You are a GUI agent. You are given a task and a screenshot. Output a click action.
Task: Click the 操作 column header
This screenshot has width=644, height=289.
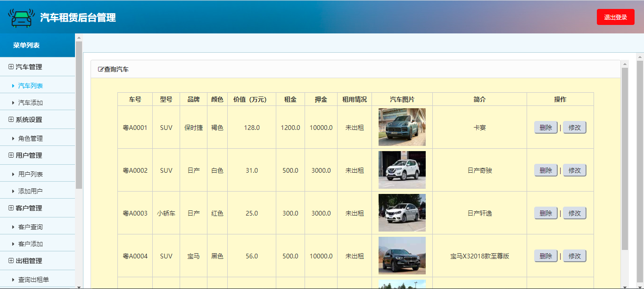(x=560, y=99)
